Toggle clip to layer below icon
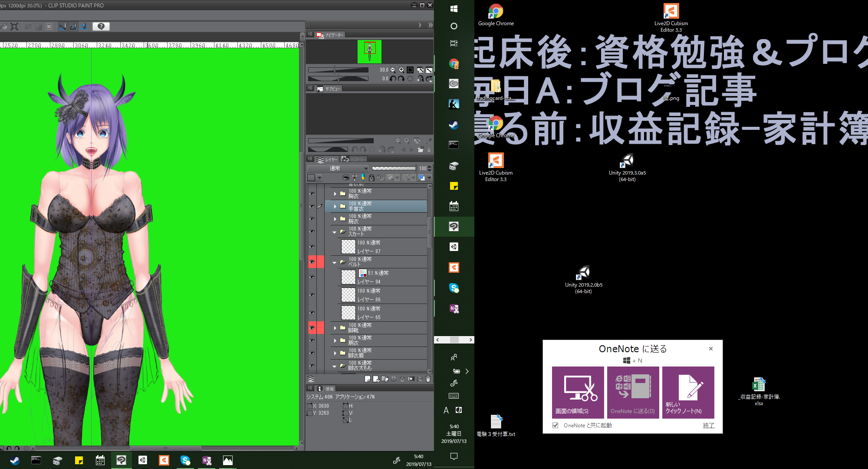 345,178
